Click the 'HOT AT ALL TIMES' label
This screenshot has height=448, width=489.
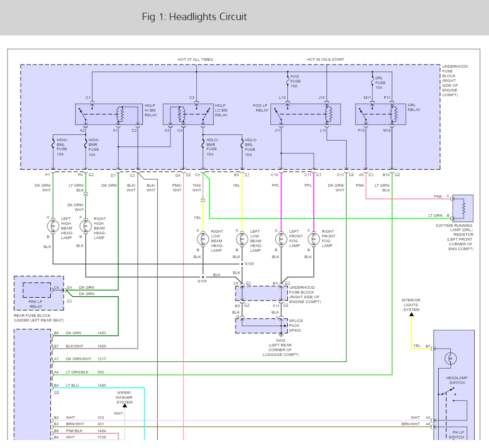click(195, 59)
